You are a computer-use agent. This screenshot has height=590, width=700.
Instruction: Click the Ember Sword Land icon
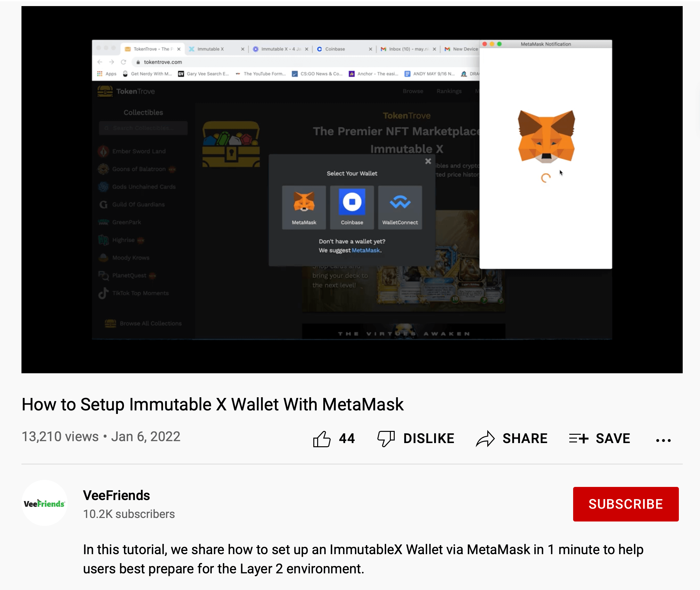tap(103, 151)
